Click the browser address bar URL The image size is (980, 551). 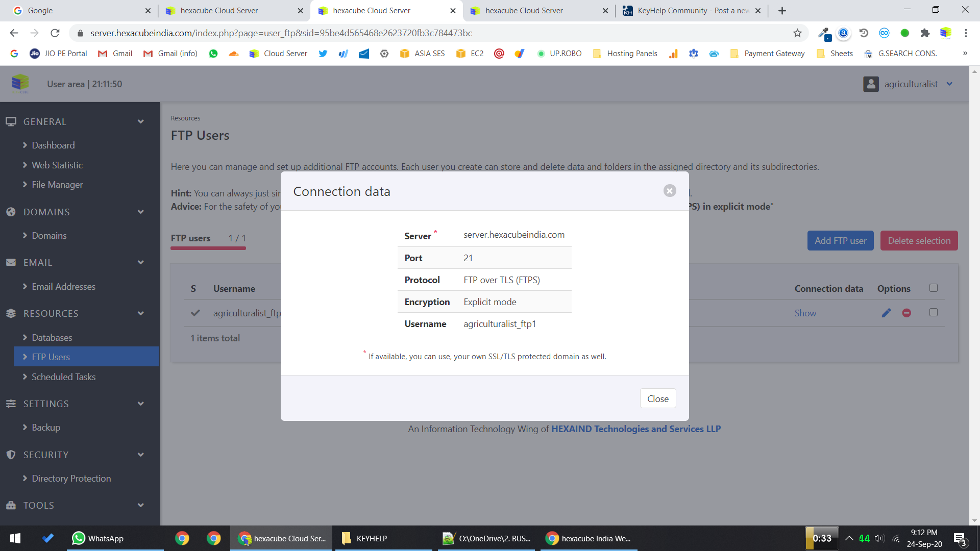tap(281, 33)
